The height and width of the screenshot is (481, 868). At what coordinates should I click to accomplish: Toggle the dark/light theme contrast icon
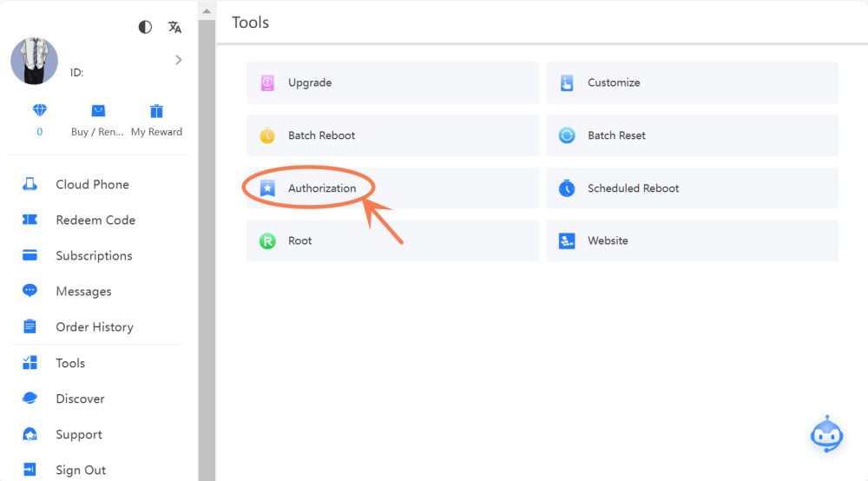(145, 27)
